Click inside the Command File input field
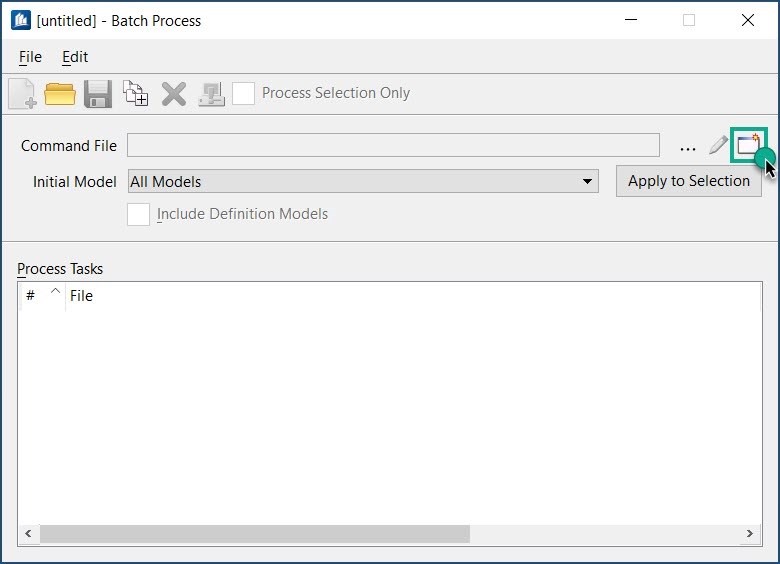 tap(393, 145)
